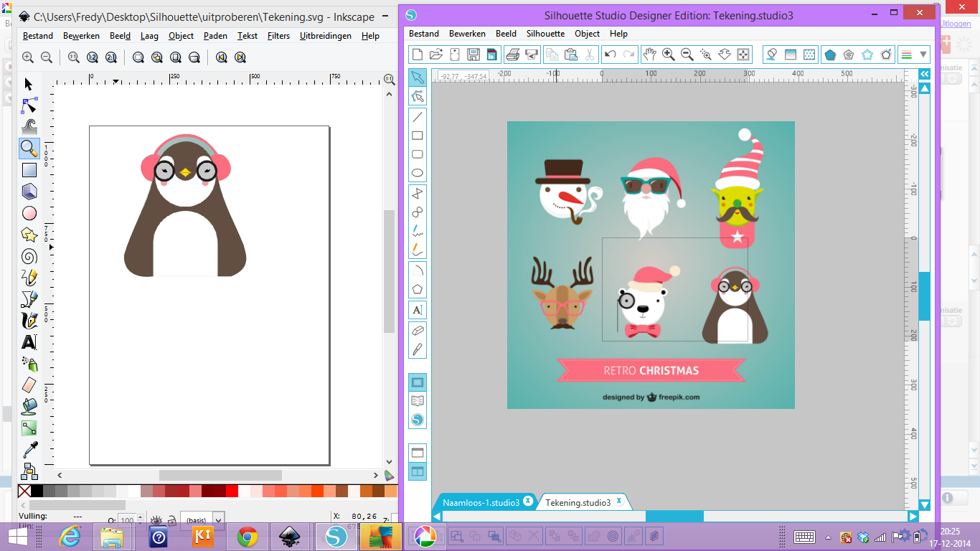
Task: Toggle the layer lock icon in Inkscape
Action: (171, 520)
